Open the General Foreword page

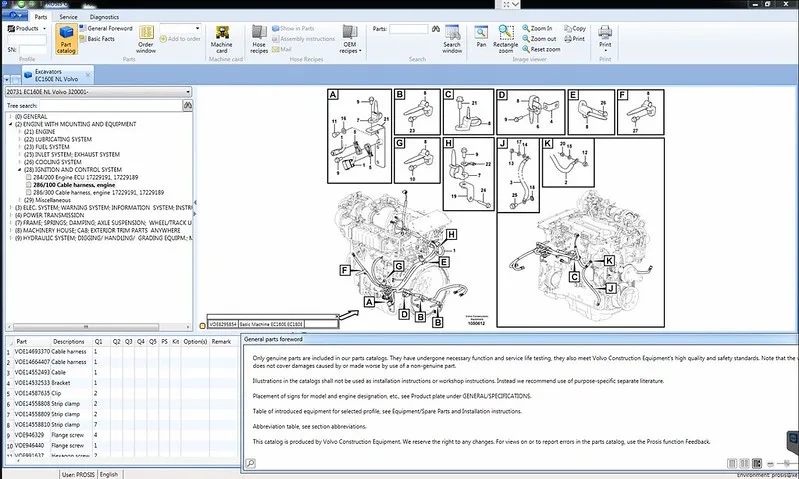[106, 29]
